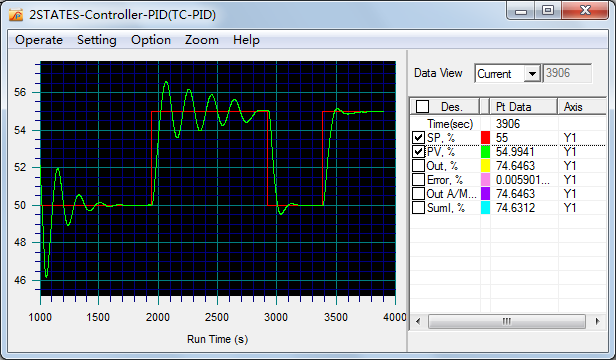Click the Data View point number field
The width and height of the screenshot is (616, 360).
[x=567, y=73]
